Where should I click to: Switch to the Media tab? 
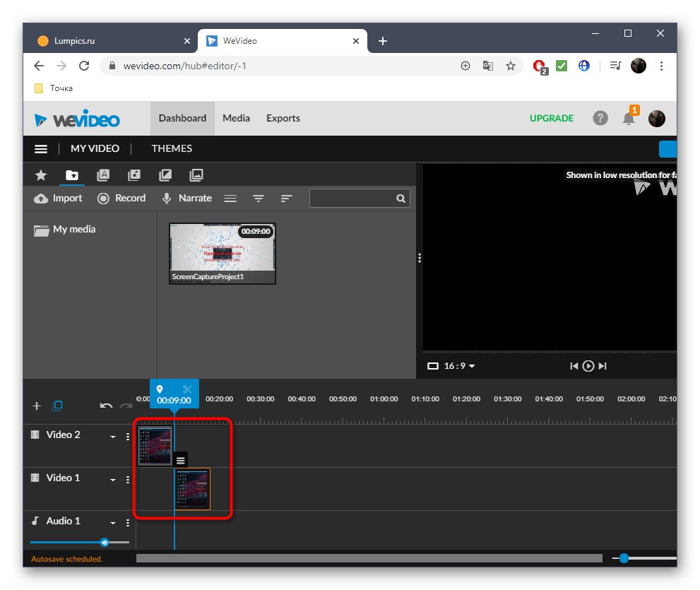click(236, 118)
